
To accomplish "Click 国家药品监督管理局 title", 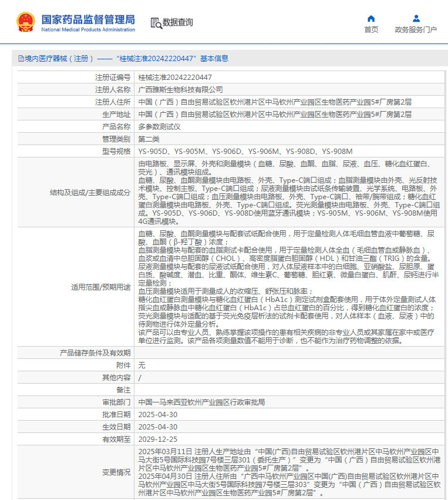I will click(x=88, y=19).
